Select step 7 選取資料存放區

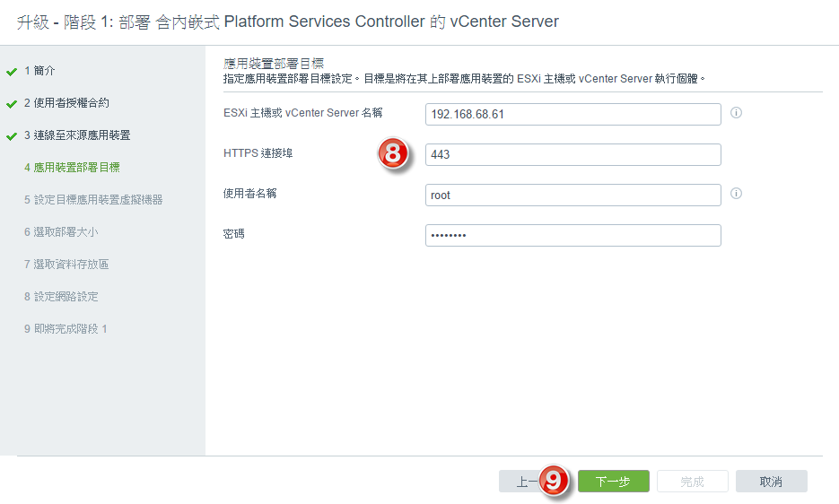(66, 265)
